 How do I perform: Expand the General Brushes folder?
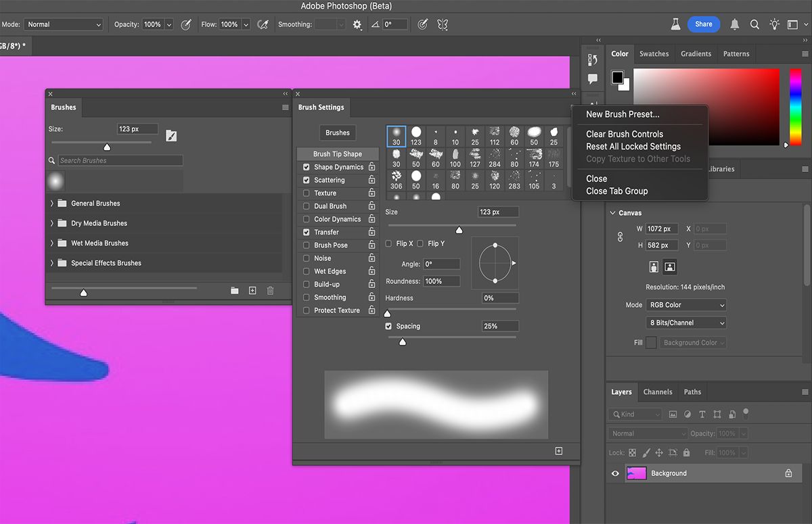pos(52,203)
